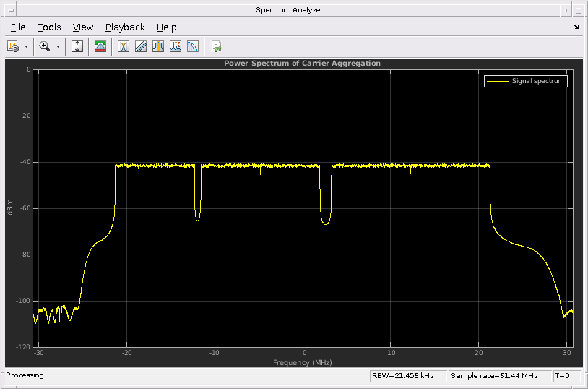Open the window menu button in title bar
This screenshot has width=588, height=389.
tap(11, 10)
